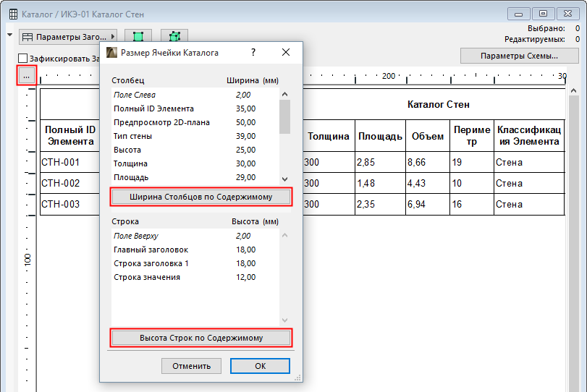Confirm the dialog with OK
This screenshot has height=392, width=587.
click(260, 366)
